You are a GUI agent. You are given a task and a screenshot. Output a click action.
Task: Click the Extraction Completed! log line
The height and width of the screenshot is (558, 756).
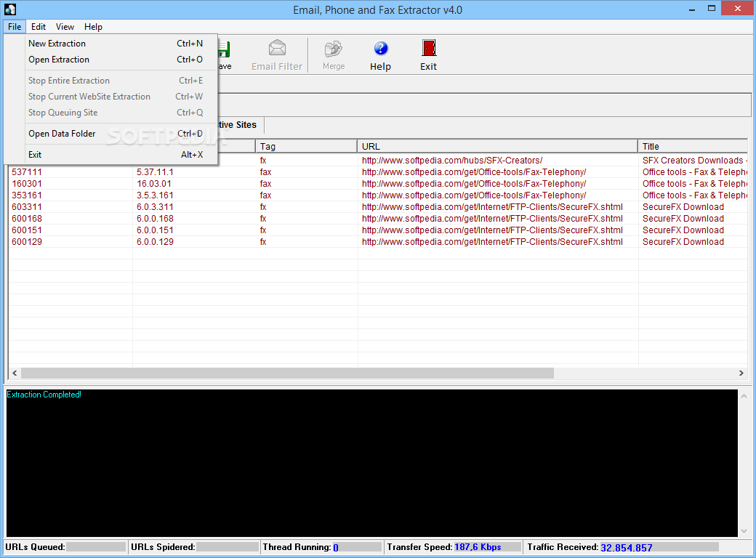coord(44,395)
